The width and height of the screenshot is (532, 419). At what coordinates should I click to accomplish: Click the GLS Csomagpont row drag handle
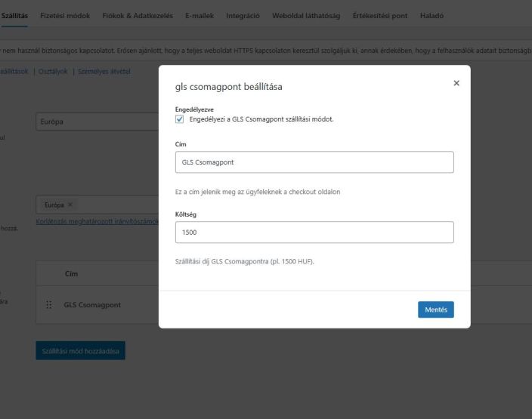[x=49, y=305]
